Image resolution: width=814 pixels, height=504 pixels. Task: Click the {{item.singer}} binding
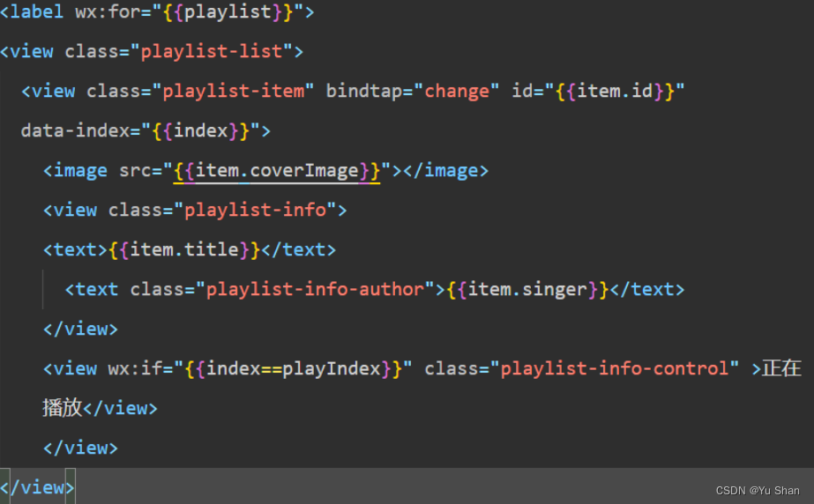tap(527, 289)
